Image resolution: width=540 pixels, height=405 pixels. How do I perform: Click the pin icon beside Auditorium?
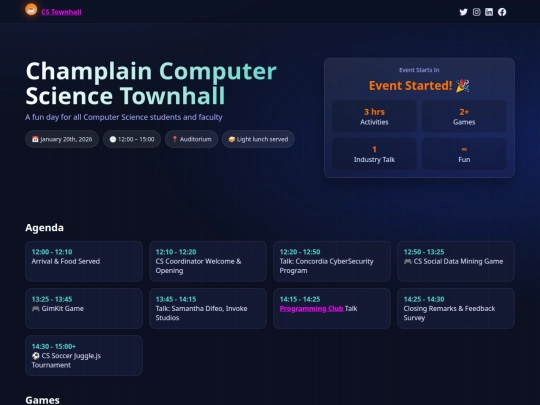point(175,139)
